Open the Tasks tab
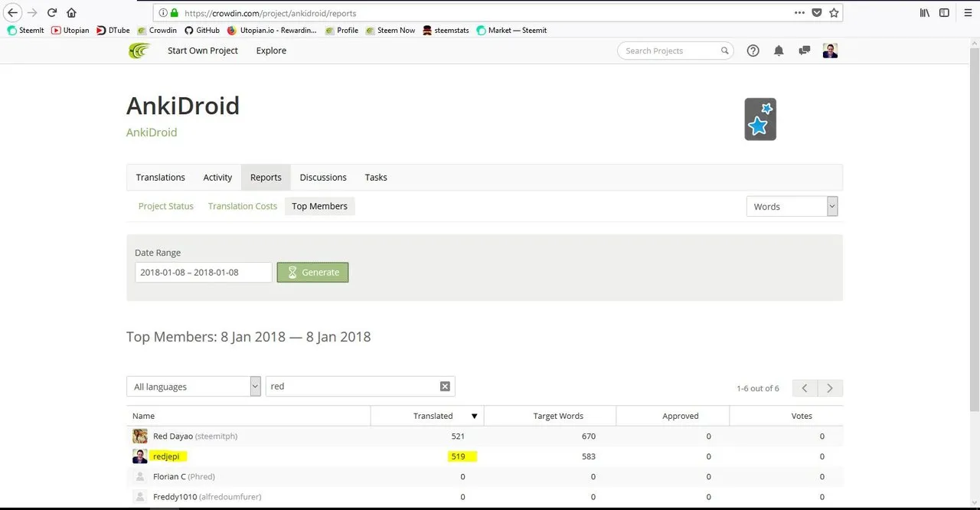 pos(376,177)
